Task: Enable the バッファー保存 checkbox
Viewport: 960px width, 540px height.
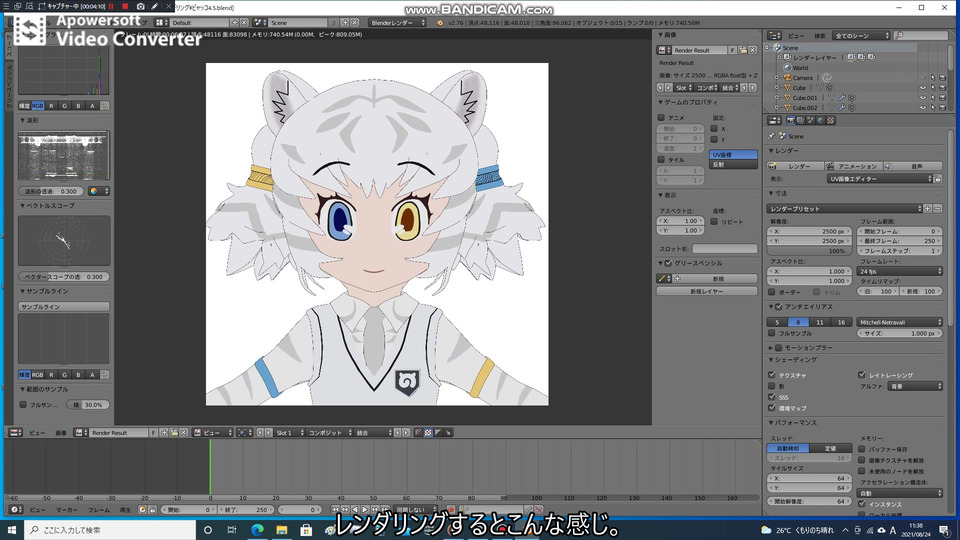Action: coord(861,449)
